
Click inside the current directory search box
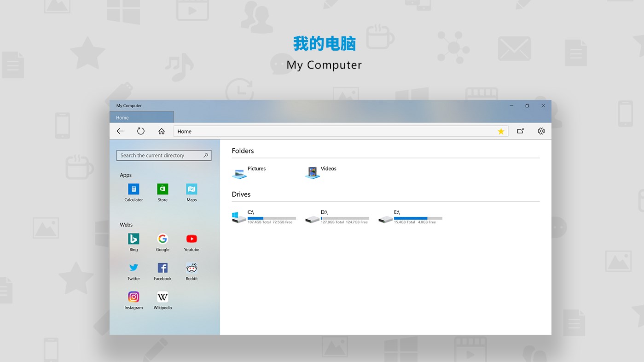click(x=161, y=155)
